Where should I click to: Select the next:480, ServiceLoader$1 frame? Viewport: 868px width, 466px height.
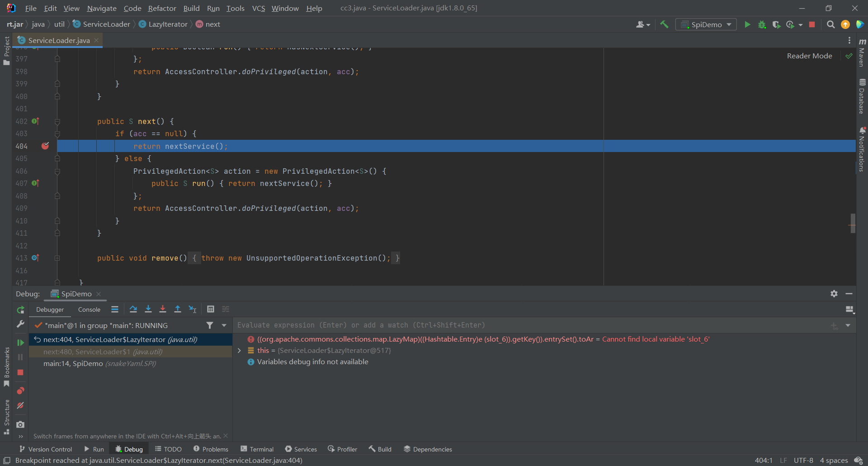coord(131,352)
